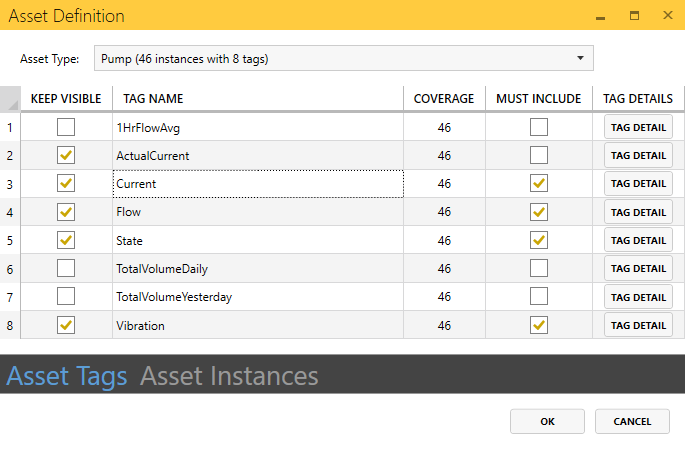Viewport: 685px width, 449px height.
Task: Click Tag Detail button for State
Action: click(x=638, y=241)
